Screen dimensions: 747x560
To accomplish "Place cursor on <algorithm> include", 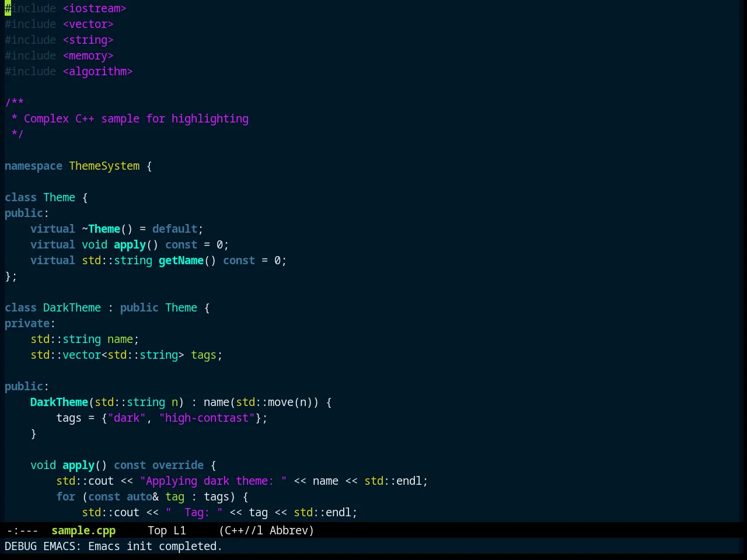I will coord(98,71).
